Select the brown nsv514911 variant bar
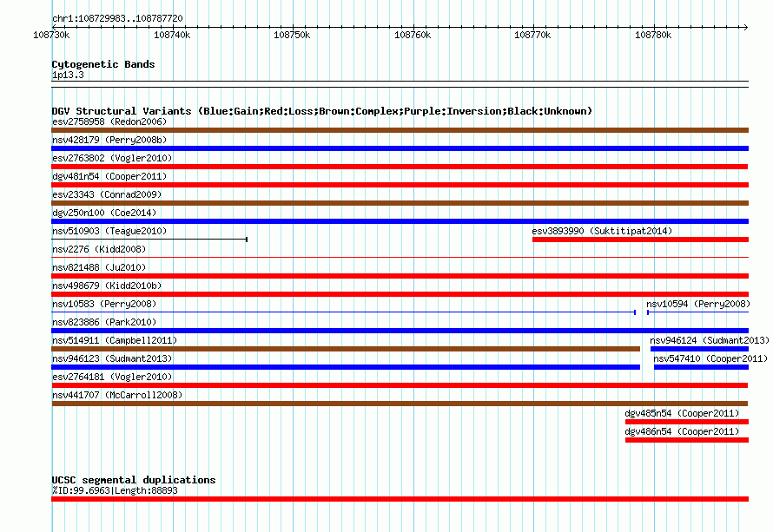Image resolution: width=773 pixels, height=532 pixels. 346,349
